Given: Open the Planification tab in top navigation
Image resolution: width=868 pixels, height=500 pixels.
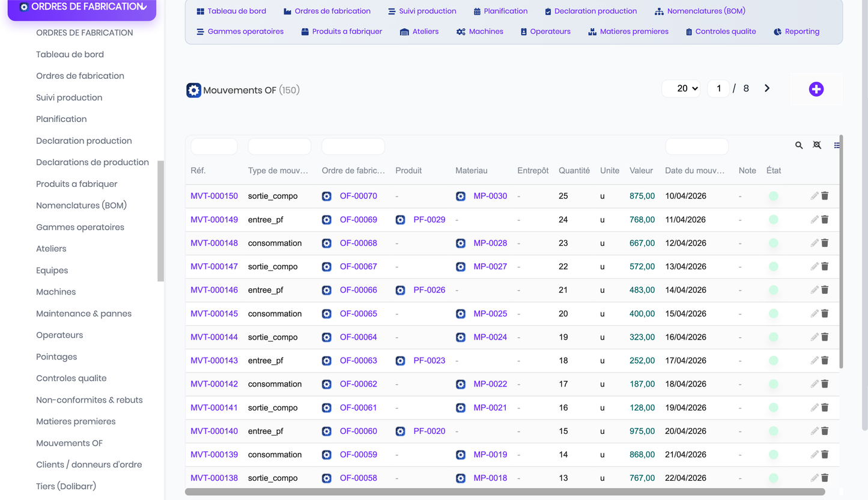Looking at the screenshot, I should tap(500, 11).
